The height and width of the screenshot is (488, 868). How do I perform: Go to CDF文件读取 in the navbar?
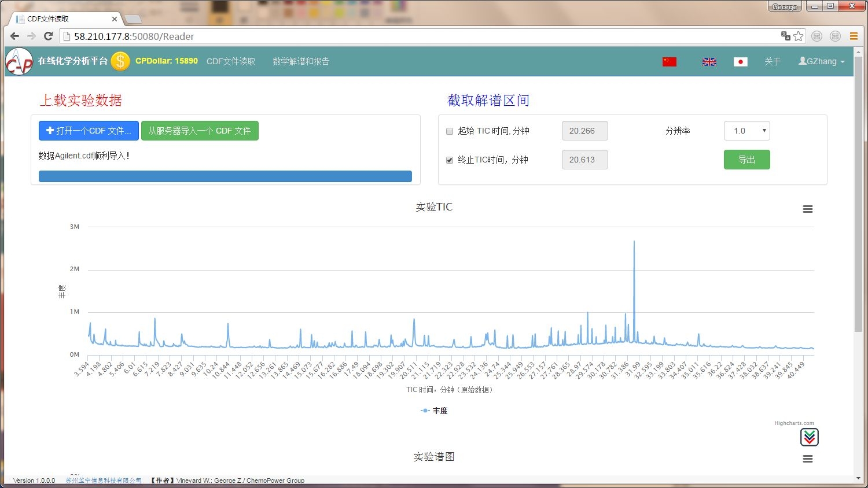coord(231,61)
